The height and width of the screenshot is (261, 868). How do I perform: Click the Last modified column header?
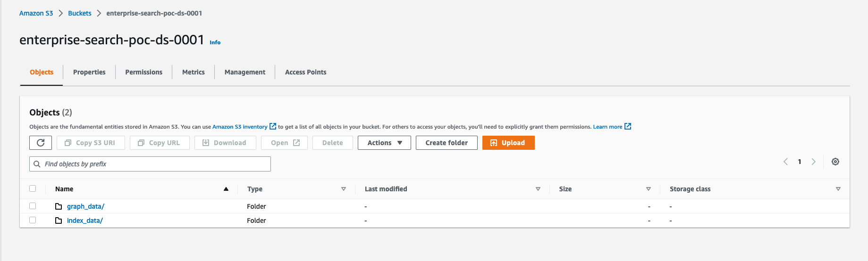(386, 189)
